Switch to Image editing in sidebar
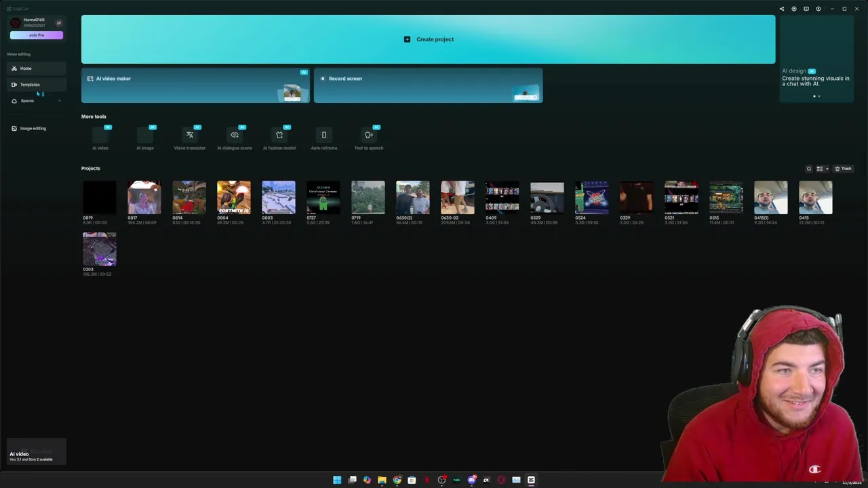 click(37, 128)
